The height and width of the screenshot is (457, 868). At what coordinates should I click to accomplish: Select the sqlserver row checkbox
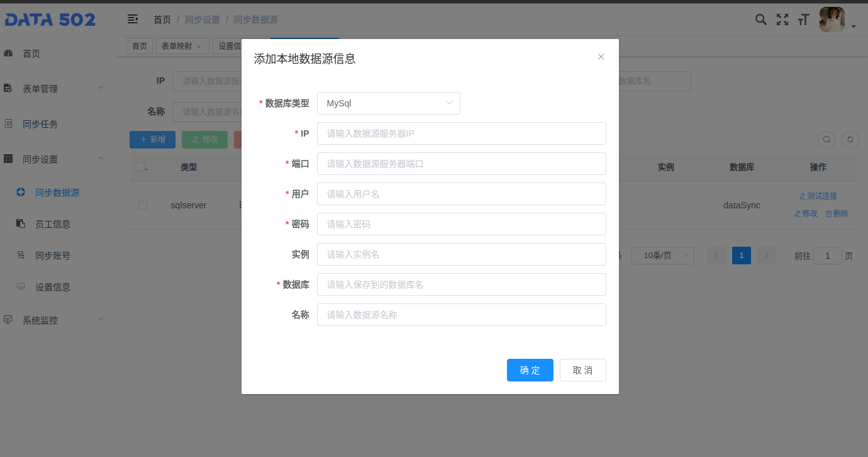[143, 205]
